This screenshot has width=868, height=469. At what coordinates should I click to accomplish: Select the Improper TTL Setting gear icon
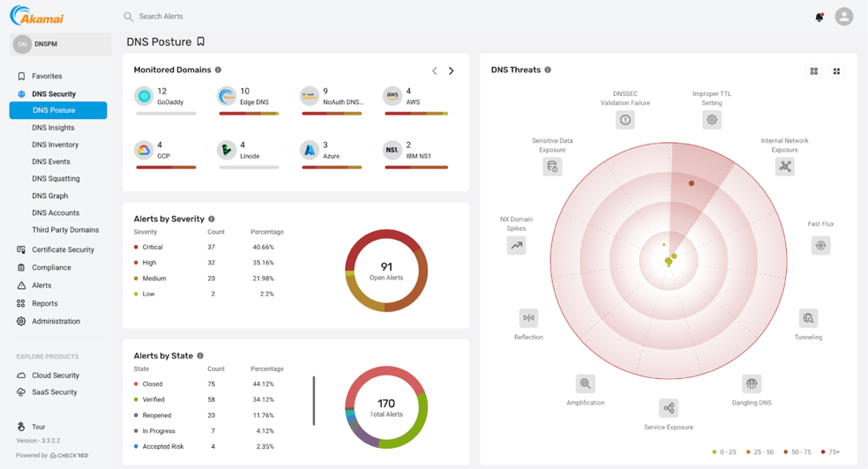(x=712, y=120)
